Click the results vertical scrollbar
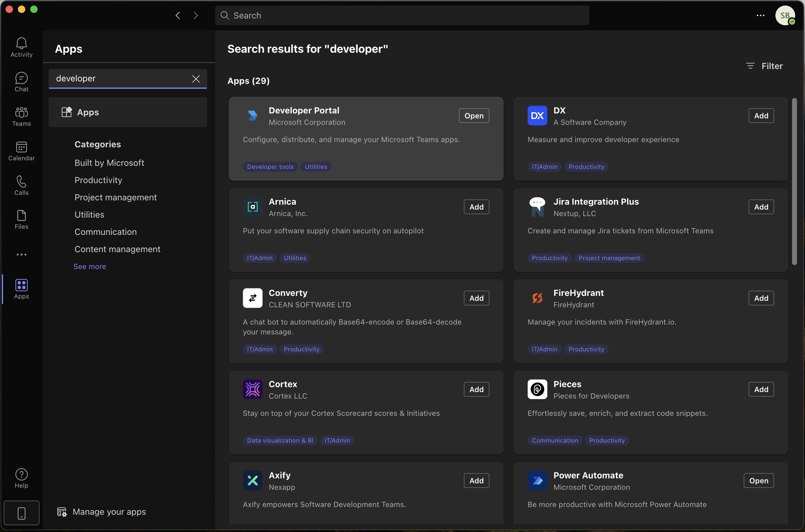The width and height of the screenshot is (805, 532). (x=795, y=182)
